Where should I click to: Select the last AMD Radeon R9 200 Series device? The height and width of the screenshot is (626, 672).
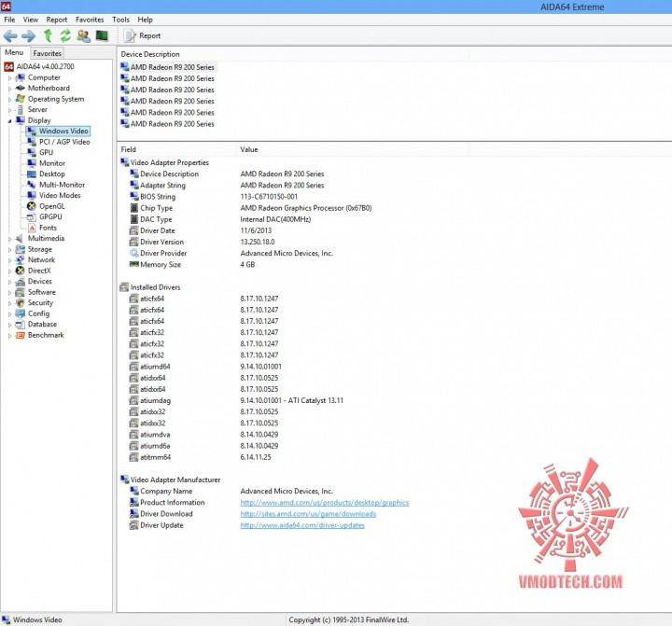coord(168,124)
